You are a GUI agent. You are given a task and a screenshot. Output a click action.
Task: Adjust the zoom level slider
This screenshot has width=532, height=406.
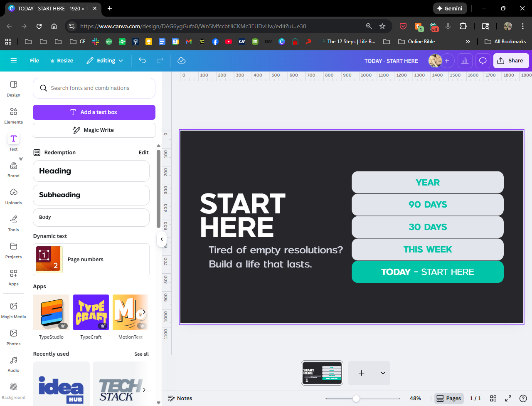(356, 399)
